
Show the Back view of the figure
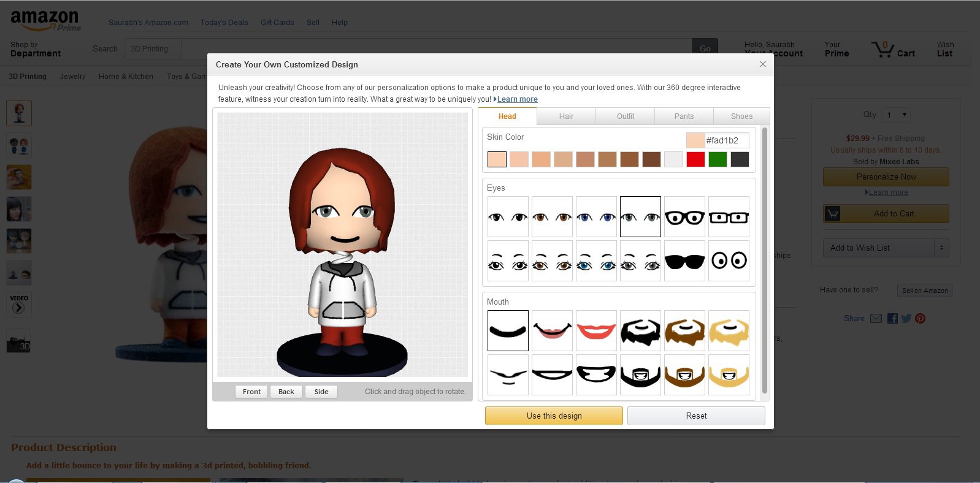[x=286, y=392]
